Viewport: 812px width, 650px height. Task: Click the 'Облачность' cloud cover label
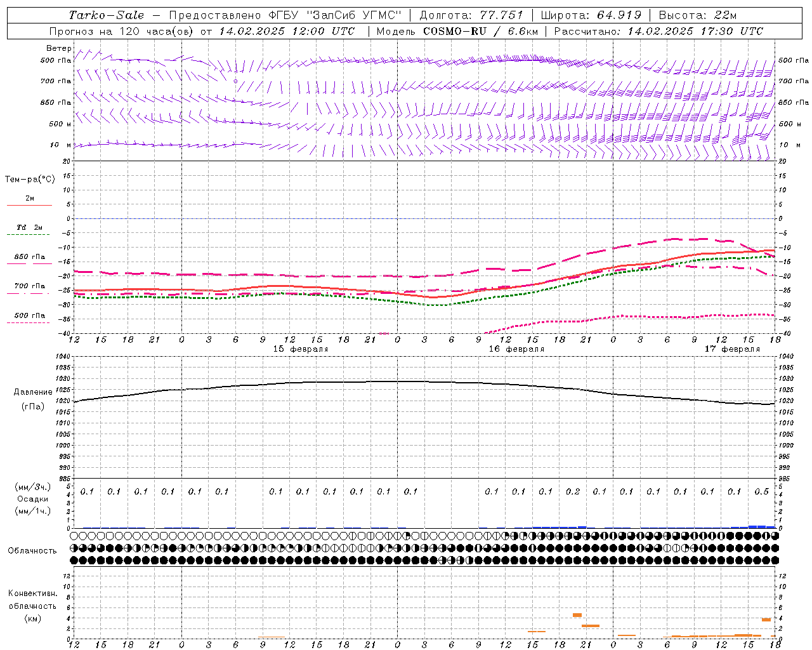(x=32, y=551)
